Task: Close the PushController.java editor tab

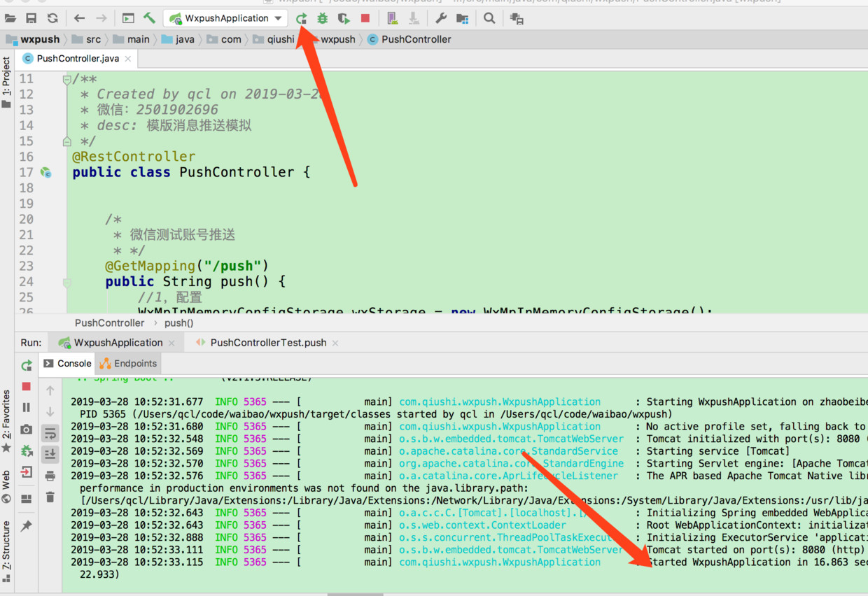Action: (128, 59)
